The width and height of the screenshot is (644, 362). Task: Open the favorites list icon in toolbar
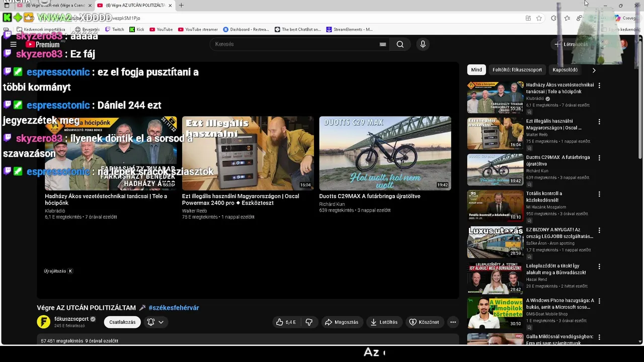(x=567, y=18)
